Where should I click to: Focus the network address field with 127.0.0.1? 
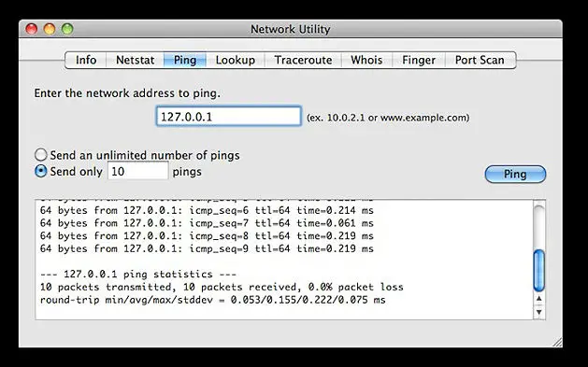pyautogui.click(x=229, y=117)
